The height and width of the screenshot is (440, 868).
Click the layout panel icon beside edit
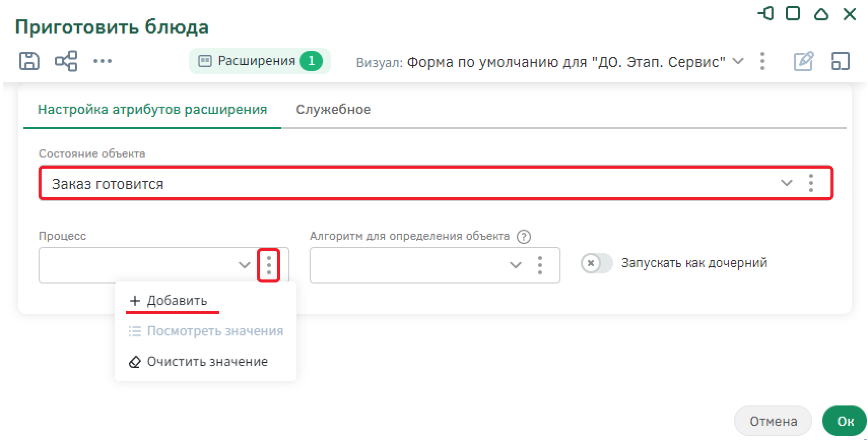point(840,61)
